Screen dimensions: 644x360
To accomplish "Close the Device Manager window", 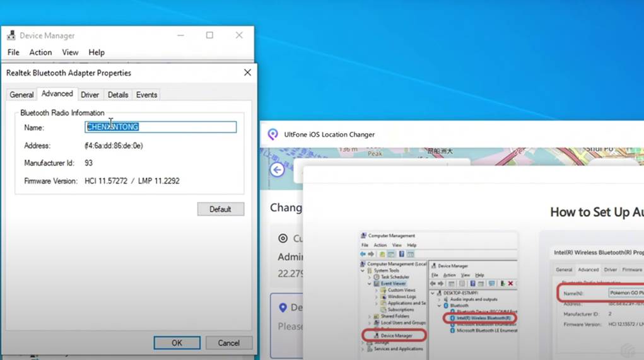I will (x=239, y=35).
